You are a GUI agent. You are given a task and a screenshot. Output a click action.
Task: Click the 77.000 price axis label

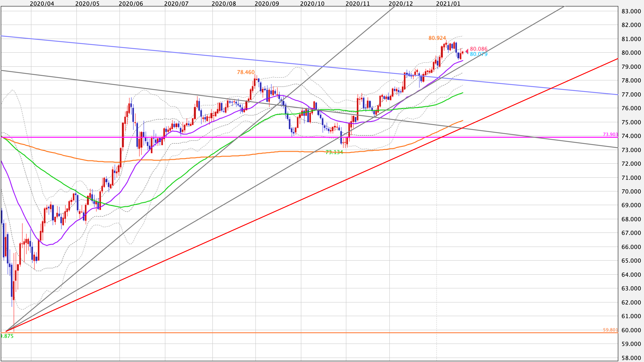tap(631, 95)
